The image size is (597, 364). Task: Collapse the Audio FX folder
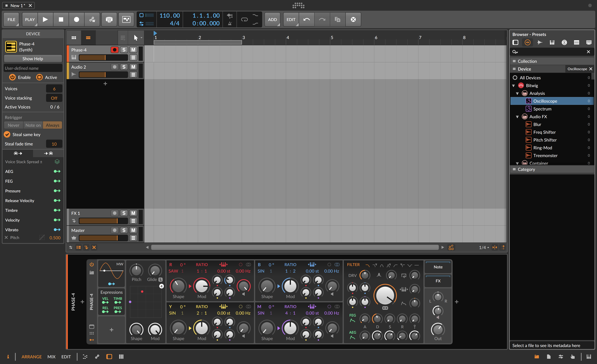coord(517,116)
